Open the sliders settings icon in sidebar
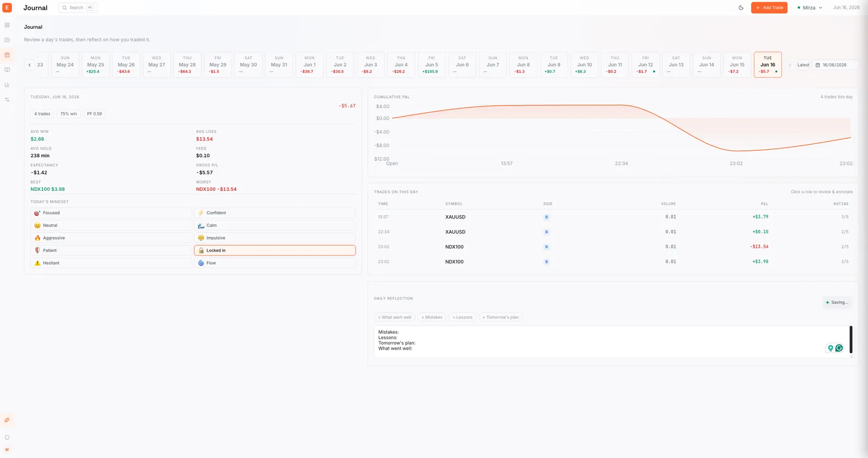The width and height of the screenshot is (868, 458). pos(7,100)
